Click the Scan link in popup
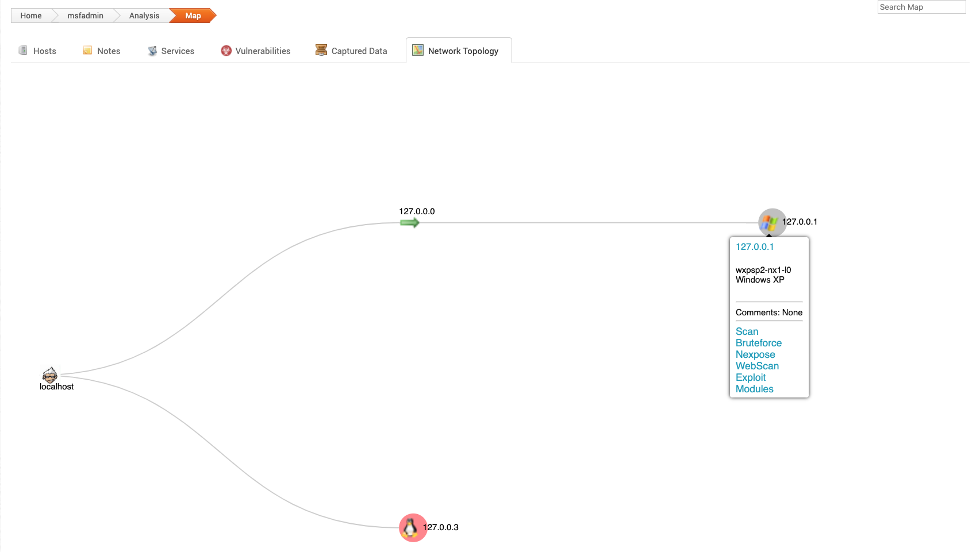The height and width of the screenshot is (552, 980). [747, 331]
